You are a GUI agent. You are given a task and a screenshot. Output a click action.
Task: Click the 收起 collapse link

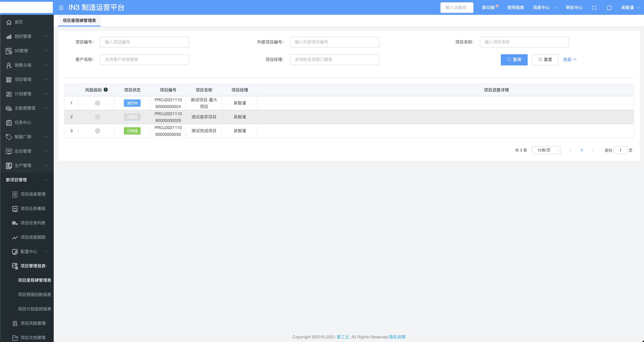569,60
